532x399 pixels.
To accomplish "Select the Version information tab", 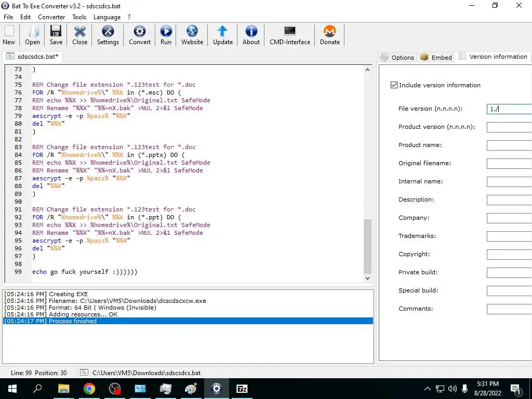I will pos(494,57).
